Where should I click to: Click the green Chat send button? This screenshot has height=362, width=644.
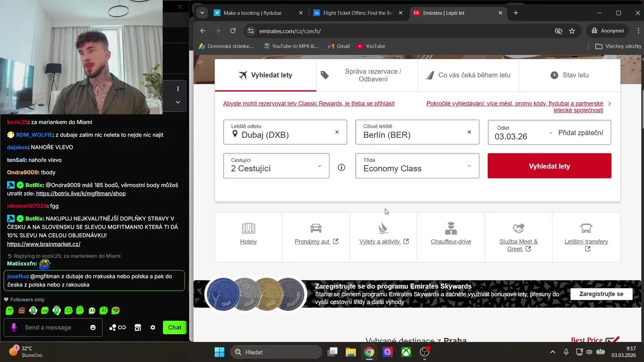click(x=175, y=327)
